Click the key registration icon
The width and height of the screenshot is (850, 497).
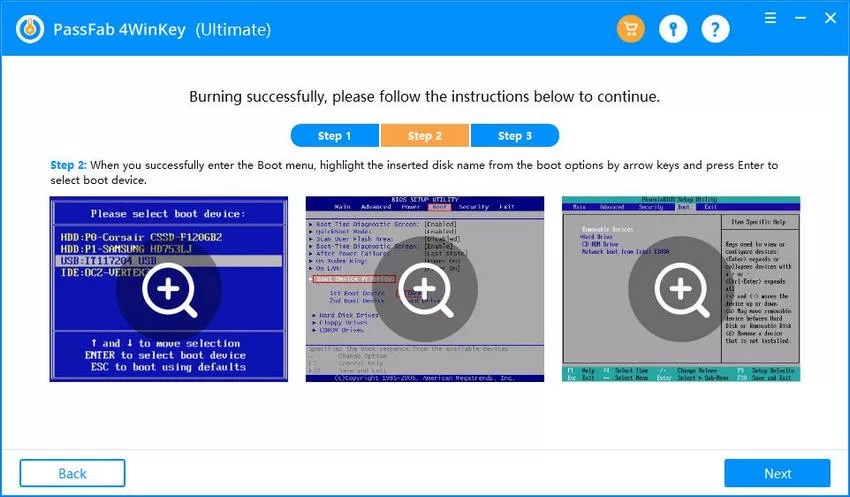click(x=673, y=29)
